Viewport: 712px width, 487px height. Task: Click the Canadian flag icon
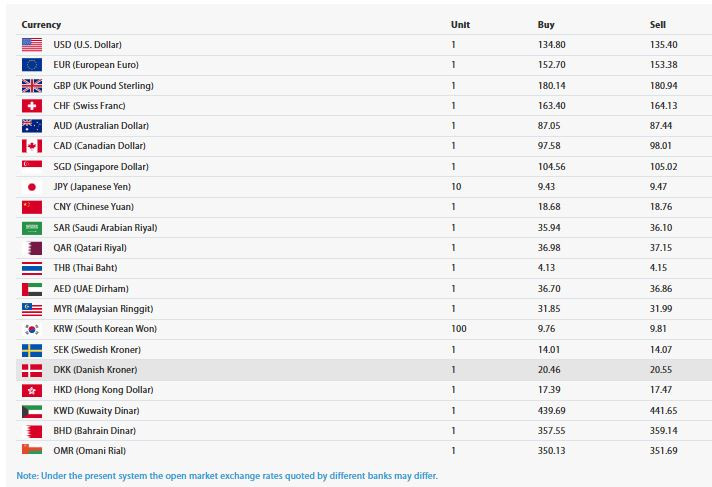click(32, 146)
